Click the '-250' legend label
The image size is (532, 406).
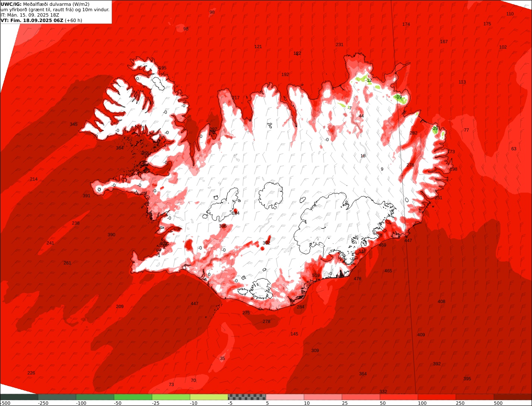(x=43, y=403)
